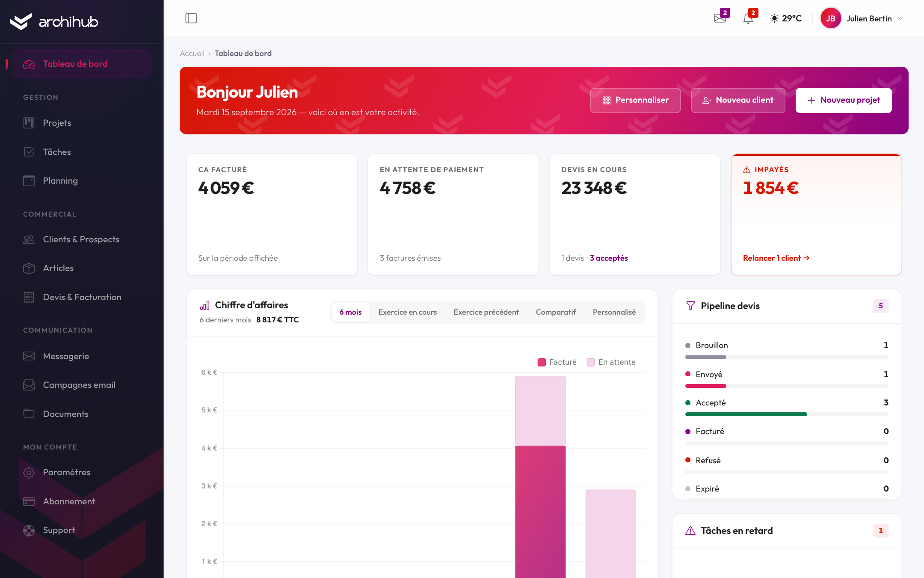This screenshot has height=578, width=924.
Task: Open the notifications bell icon
Action: (748, 18)
